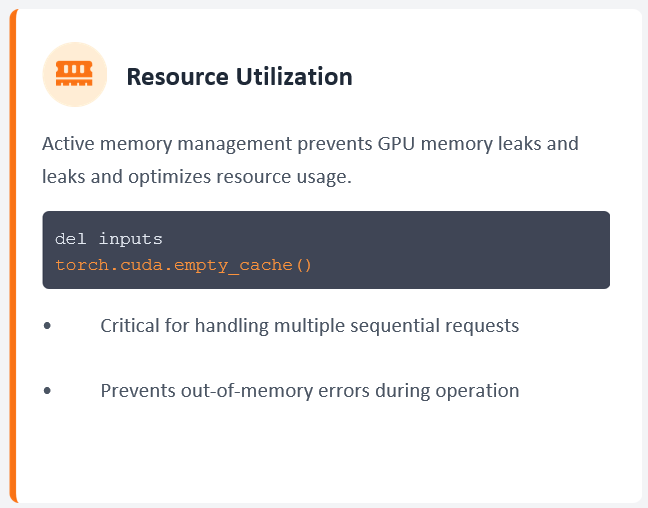Click the orange memory chip icon
648x508 pixels.
(x=74, y=73)
